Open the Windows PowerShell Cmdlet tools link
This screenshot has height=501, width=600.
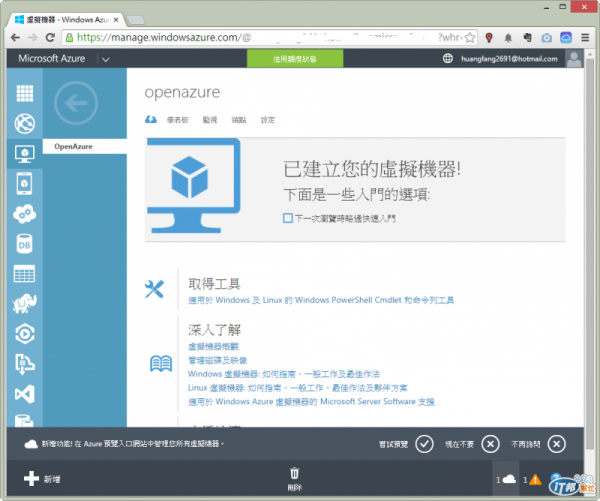pyautogui.click(x=321, y=300)
